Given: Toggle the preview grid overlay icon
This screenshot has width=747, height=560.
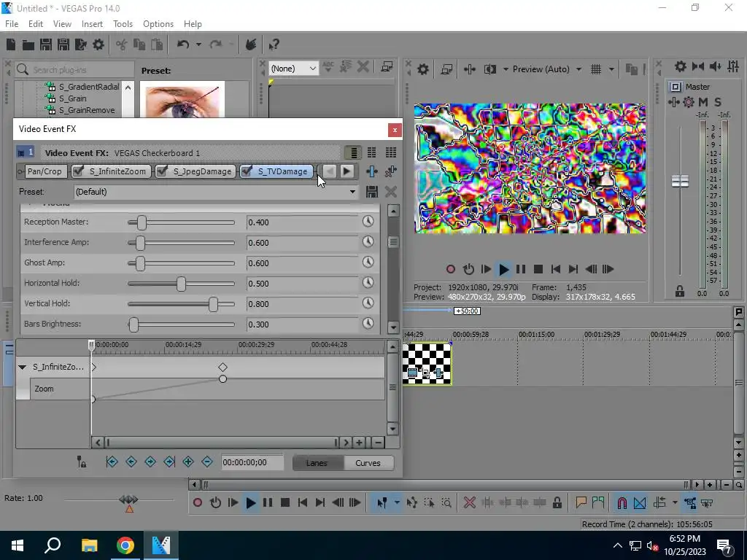Looking at the screenshot, I should coord(595,69).
